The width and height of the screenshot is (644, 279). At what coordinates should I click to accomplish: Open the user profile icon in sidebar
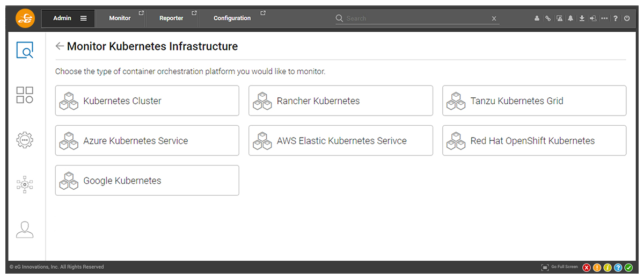(25, 229)
